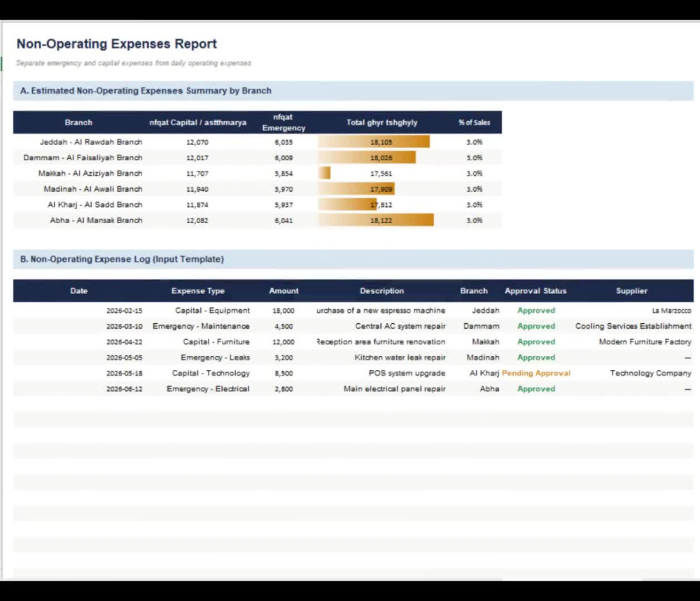Select the 'Amount' column header

point(283,291)
